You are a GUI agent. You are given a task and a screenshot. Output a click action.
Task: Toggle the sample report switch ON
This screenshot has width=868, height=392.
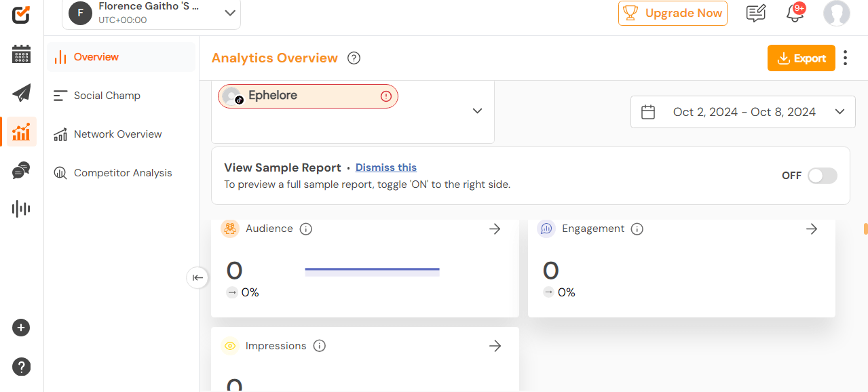[x=822, y=176]
